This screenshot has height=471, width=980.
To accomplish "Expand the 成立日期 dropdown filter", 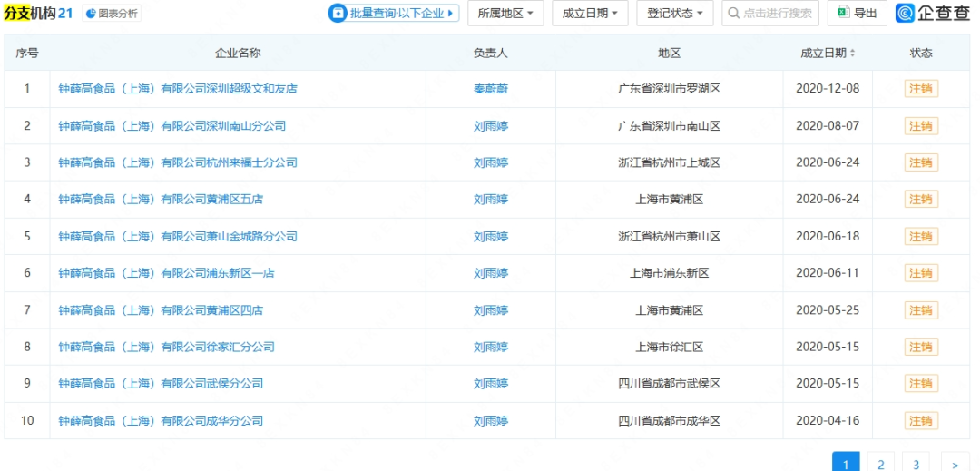I will click(x=590, y=14).
